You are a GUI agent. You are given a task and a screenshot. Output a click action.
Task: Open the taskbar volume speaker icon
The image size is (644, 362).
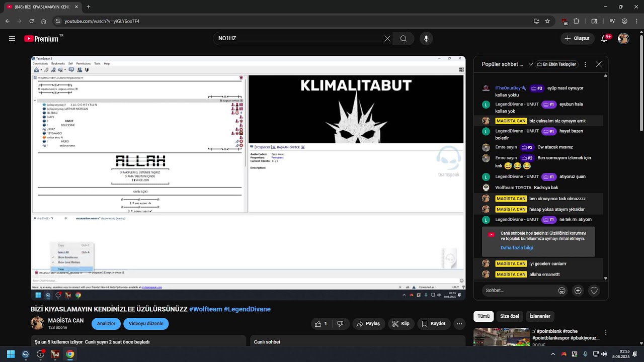click(x=604, y=354)
